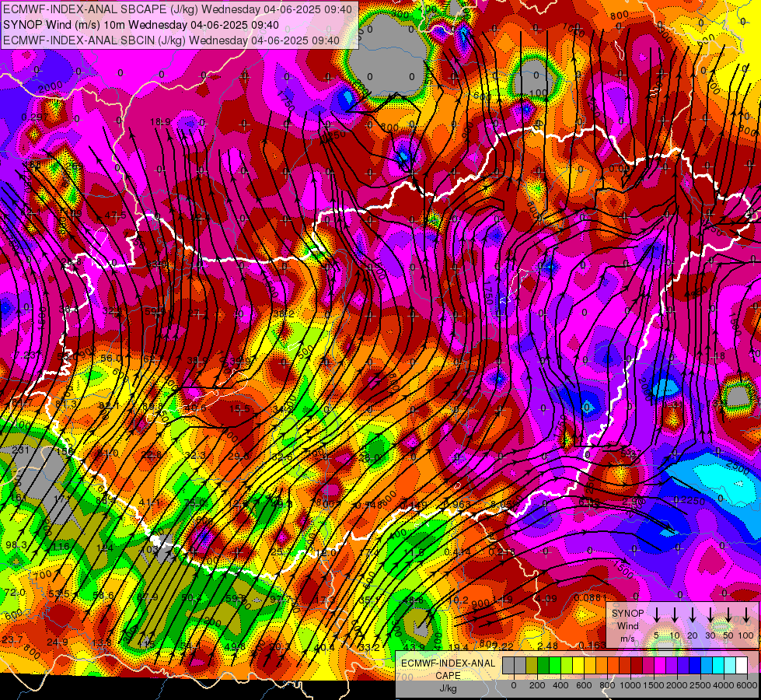Screen dimensions: 761x700
Task: Click the 72.0 value on the map
Action: pos(15,592)
